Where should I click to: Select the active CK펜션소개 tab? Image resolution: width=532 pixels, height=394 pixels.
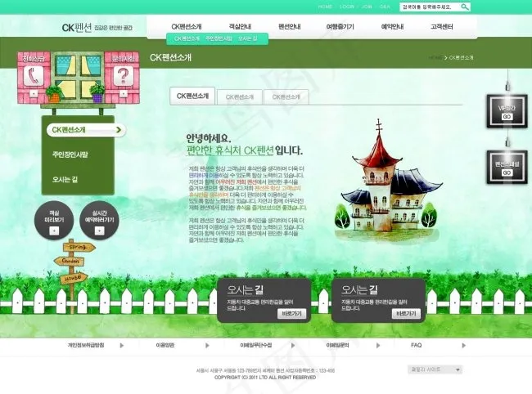(x=192, y=96)
